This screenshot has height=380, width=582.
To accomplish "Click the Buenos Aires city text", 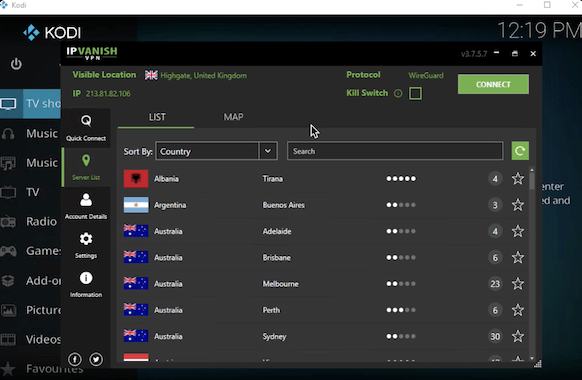I will click(x=284, y=205).
